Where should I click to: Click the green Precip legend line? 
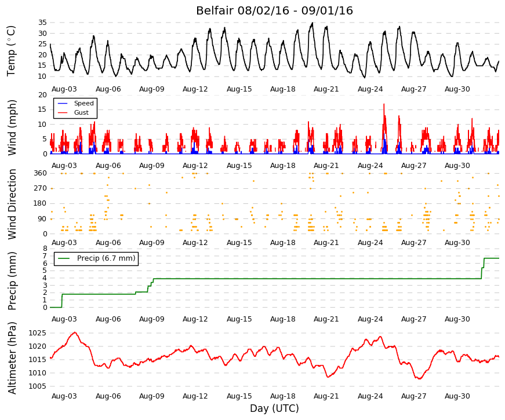(x=64, y=258)
